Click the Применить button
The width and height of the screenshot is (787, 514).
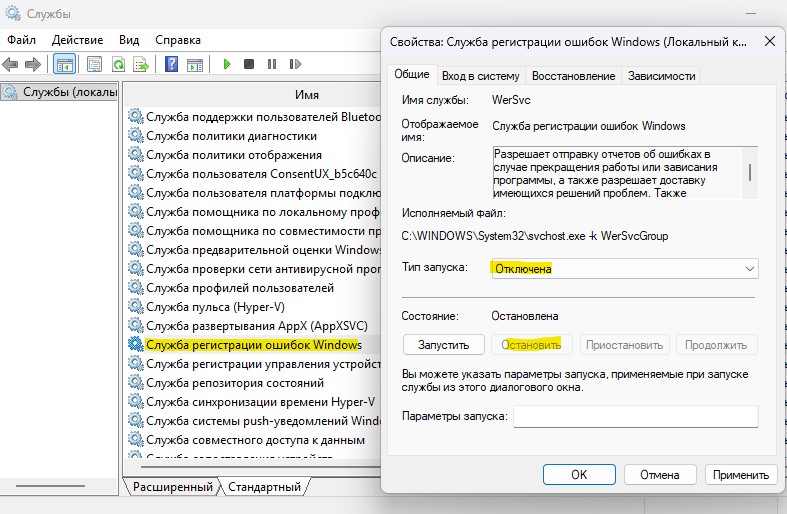coord(741,474)
